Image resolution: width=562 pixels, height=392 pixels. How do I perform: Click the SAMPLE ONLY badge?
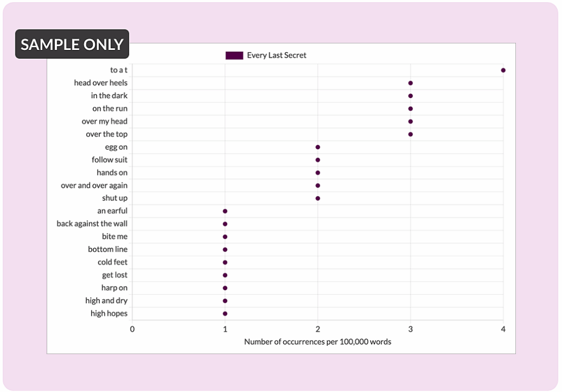pos(72,44)
